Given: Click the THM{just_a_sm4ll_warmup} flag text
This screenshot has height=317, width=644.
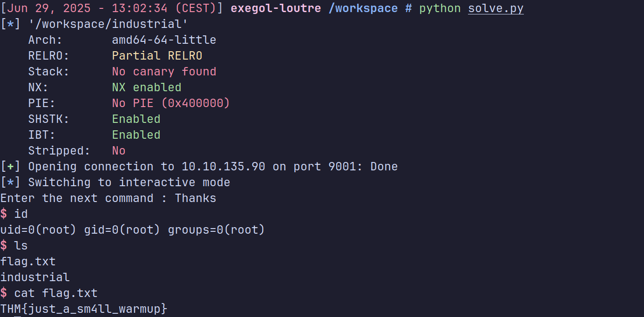Looking at the screenshot, I should pos(84,309).
